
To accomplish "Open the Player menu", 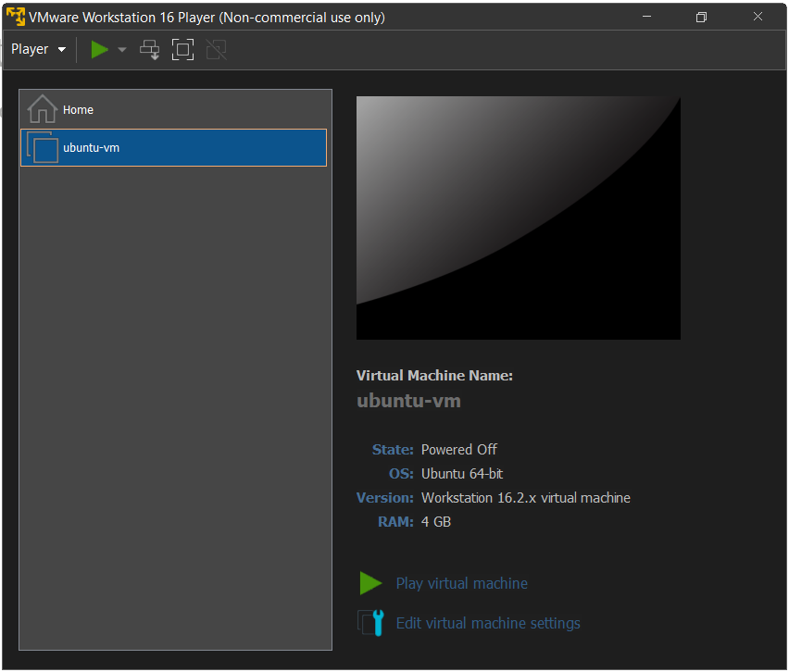I will 38,49.
